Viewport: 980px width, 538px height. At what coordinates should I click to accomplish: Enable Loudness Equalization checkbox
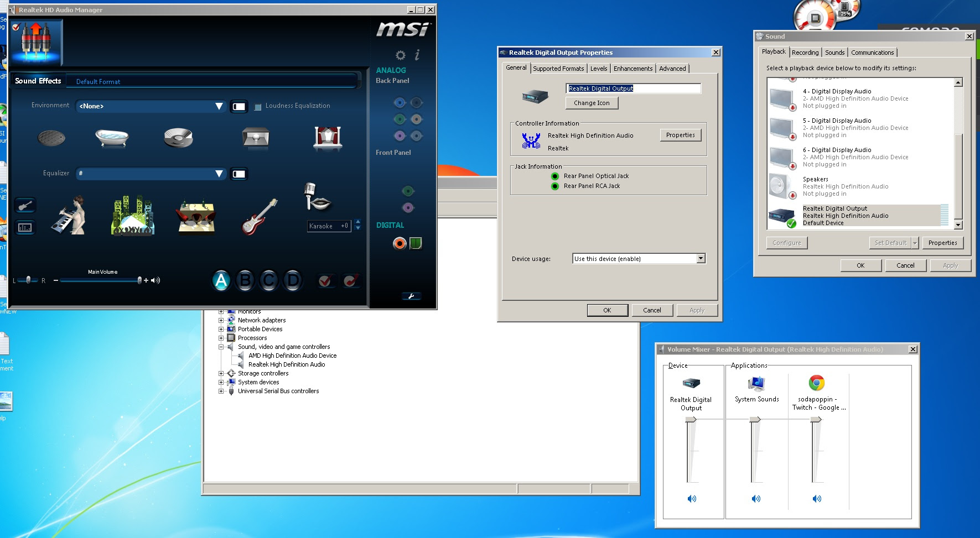point(258,107)
